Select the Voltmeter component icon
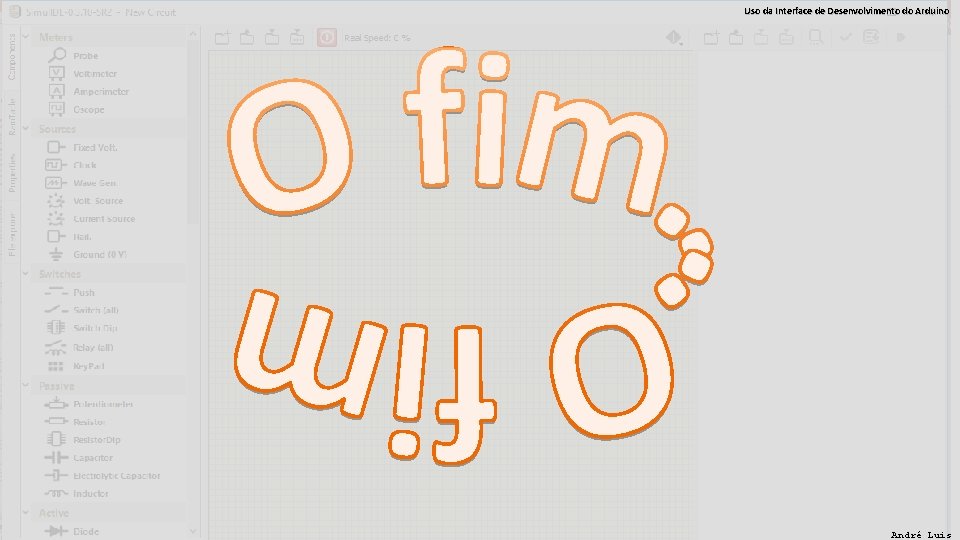 click(56, 73)
